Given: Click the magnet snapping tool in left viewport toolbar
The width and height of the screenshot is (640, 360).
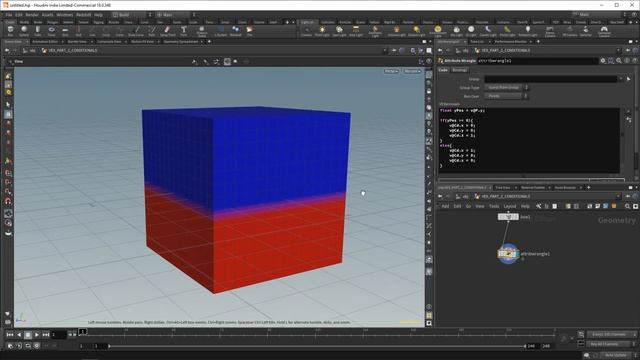Looking at the screenshot, I should point(8,201).
